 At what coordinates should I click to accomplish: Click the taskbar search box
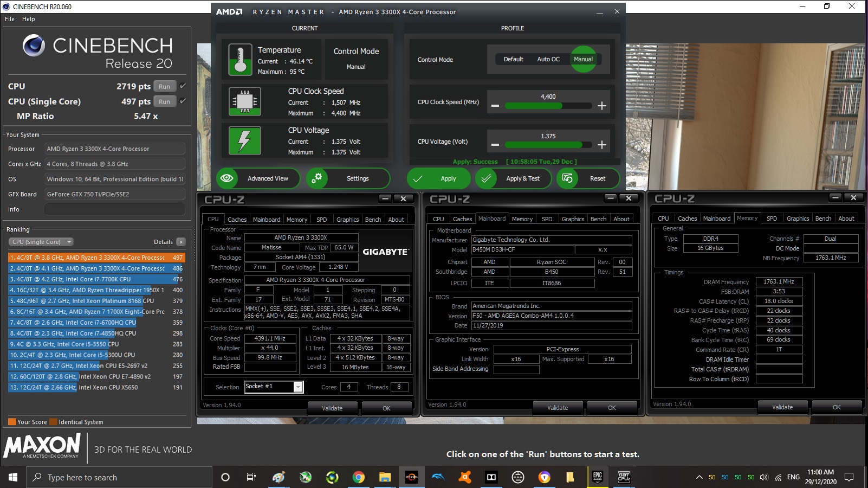119,477
